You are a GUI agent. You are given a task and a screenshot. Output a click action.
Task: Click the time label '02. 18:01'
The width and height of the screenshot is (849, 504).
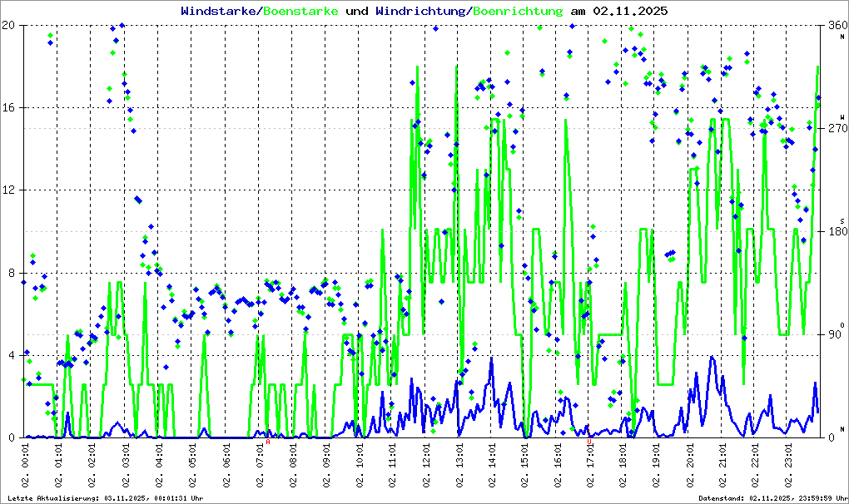(623, 466)
